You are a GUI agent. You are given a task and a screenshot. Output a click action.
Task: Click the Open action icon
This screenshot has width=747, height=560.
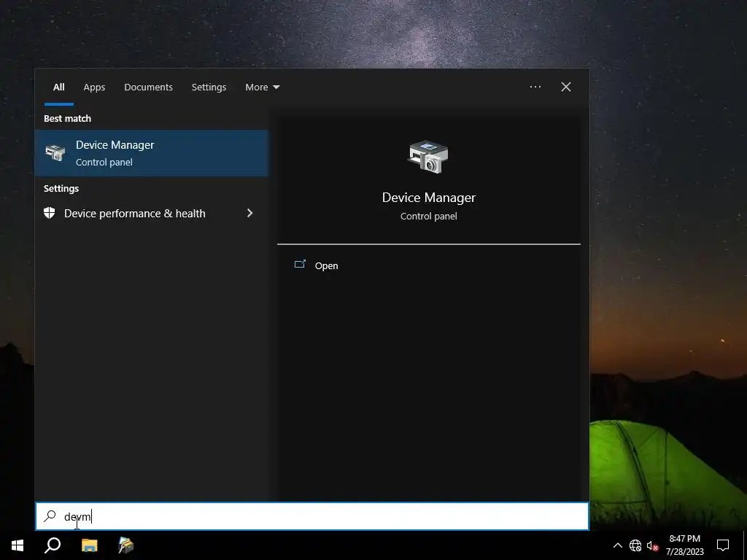pos(300,264)
